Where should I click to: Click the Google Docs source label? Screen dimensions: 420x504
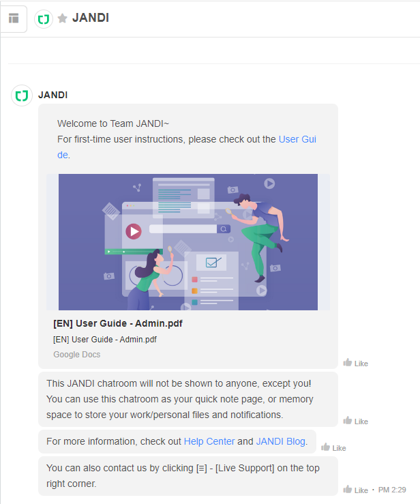click(77, 354)
